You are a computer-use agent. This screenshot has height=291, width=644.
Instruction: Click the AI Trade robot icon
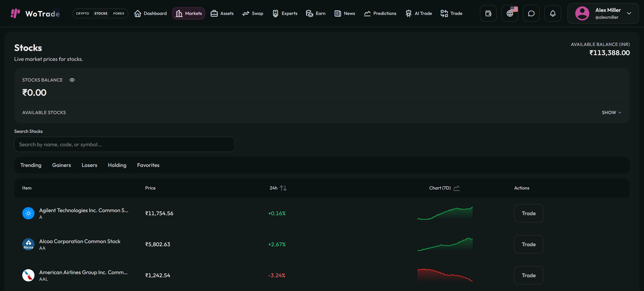click(408, 13)
